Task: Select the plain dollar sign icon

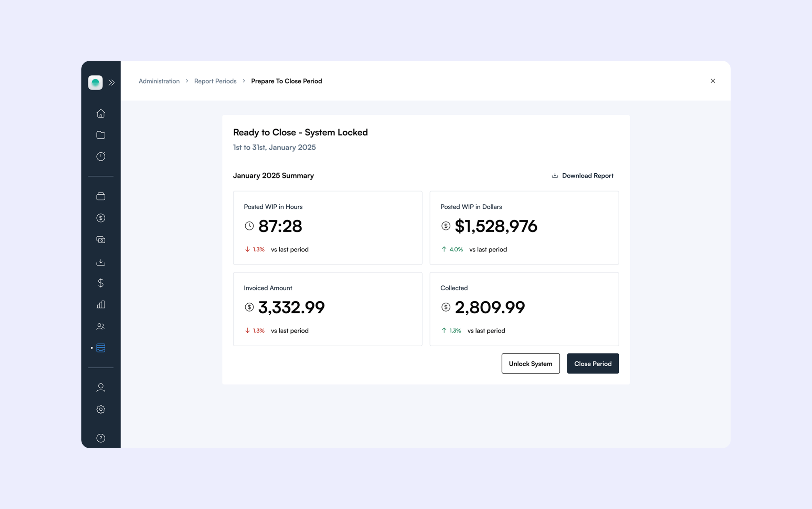Action: click(101, 283)
